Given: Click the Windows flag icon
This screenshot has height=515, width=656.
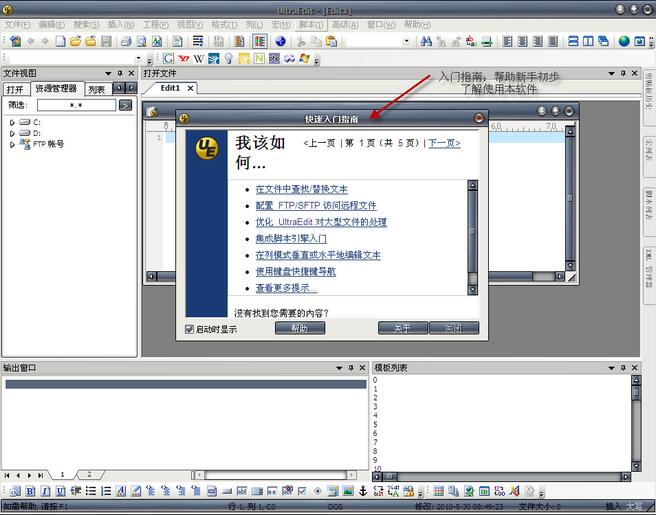Looking at the screenshot, I should [304, 59].
